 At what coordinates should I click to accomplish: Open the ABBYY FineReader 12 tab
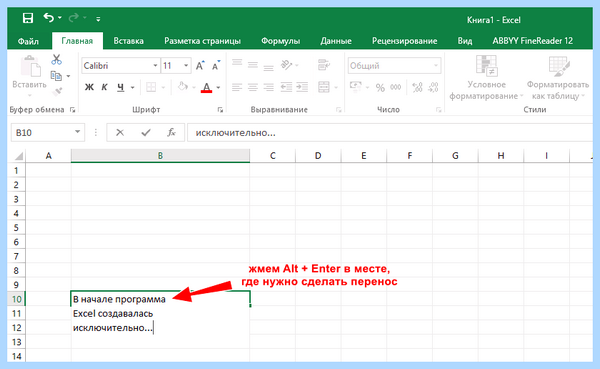532,41
